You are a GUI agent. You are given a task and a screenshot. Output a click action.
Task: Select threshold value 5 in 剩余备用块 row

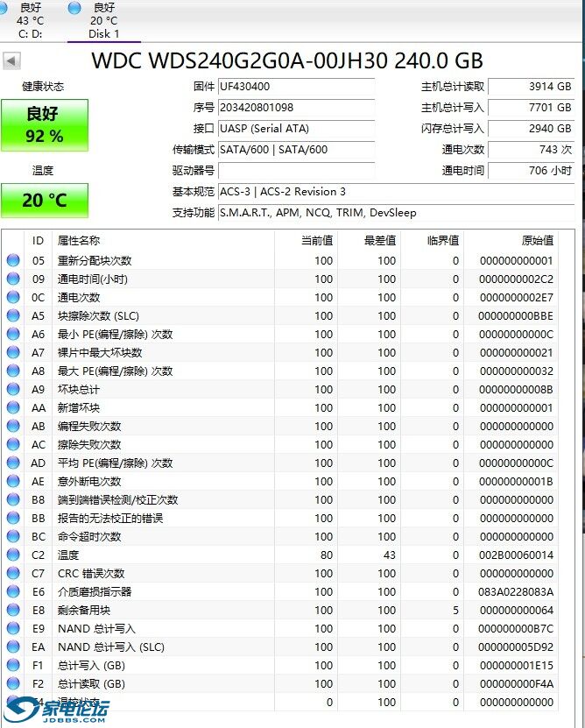click(x=455, y=610)
